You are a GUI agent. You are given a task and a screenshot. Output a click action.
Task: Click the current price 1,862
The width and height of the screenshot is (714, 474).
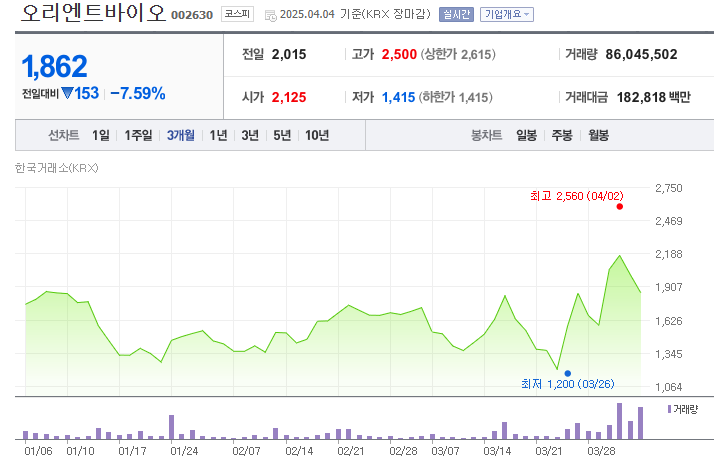pyautogui.click(x=54, y=66)
